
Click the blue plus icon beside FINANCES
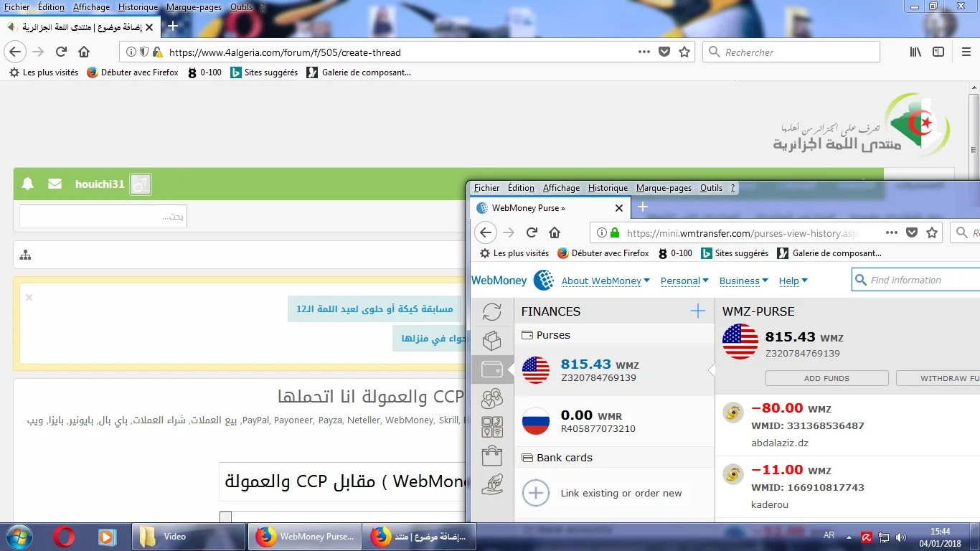pos(697,311)
